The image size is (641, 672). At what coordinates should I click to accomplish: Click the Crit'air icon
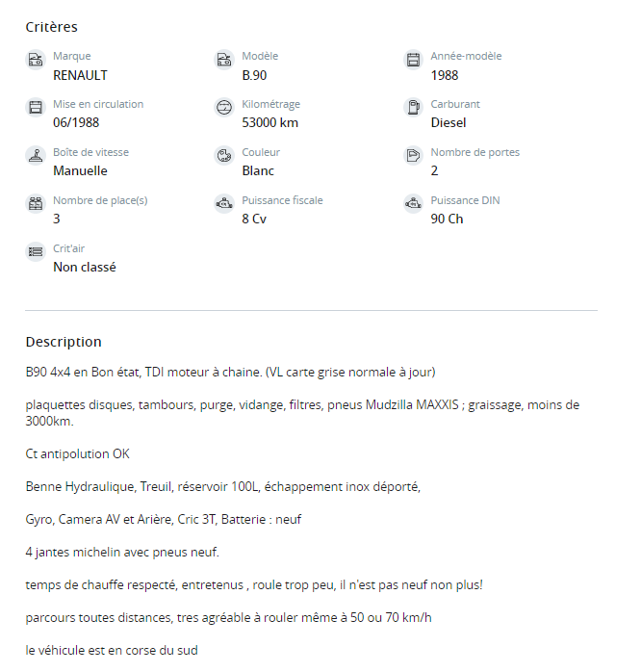tap(35, 252)
